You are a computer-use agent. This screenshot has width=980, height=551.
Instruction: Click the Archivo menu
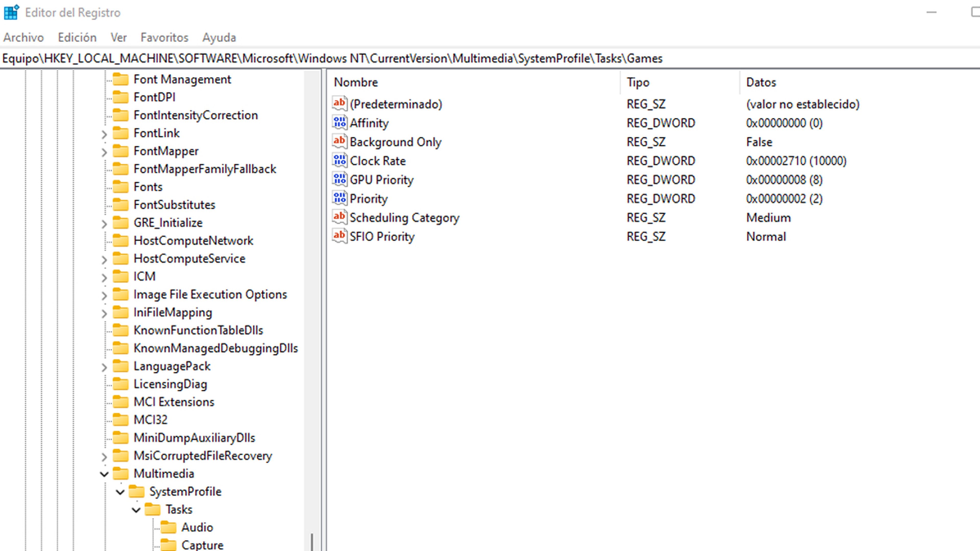click(x=23, y=37)
